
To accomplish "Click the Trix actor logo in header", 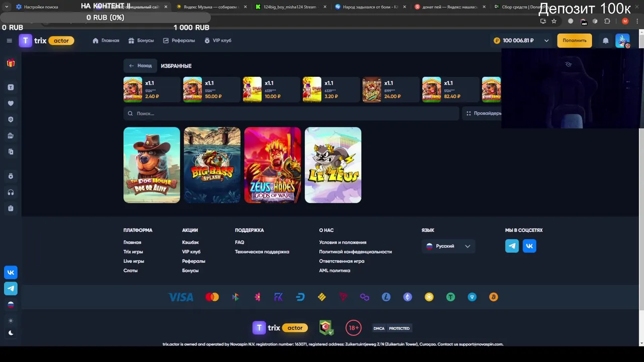I will click(47, 41).
